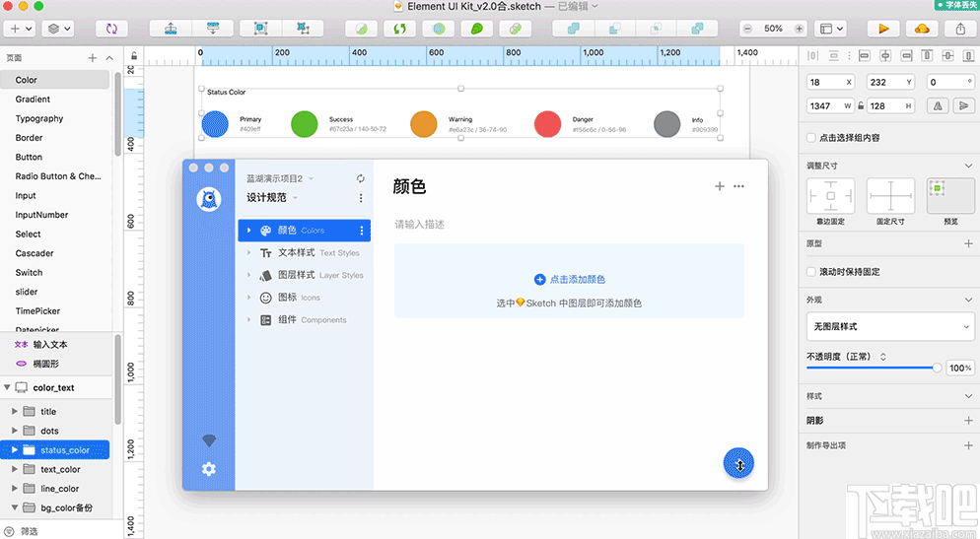Click the Intersect boolean operation icon
The height and width of the screenshot is (539, 980).
656,29
